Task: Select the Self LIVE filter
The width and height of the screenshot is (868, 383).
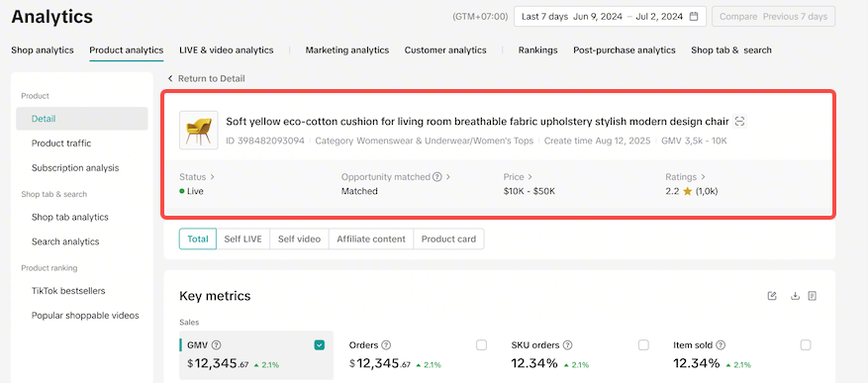Action: coord(243,239)
